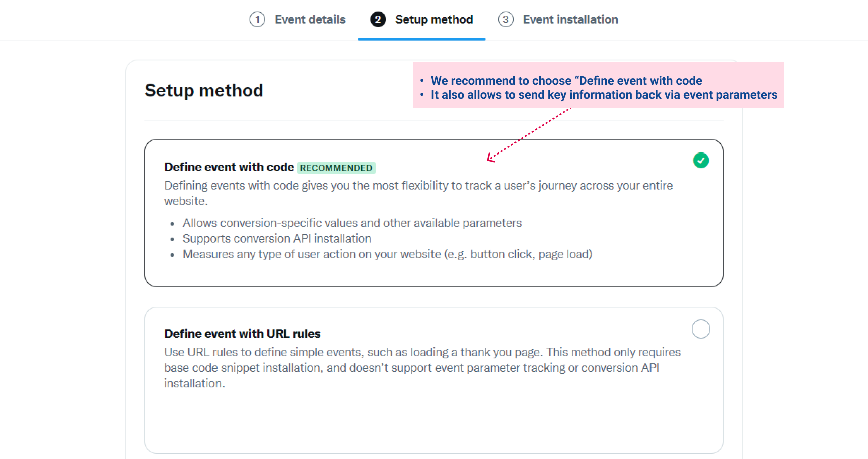Choose the "Define event with code" title
868x459 pixels.
(229, 167)
